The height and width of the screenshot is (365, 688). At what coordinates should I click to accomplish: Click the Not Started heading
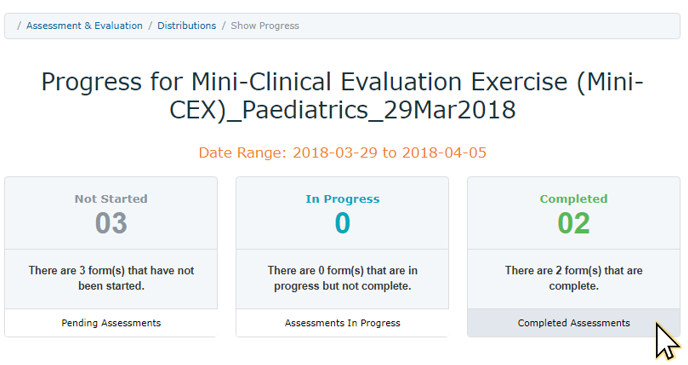click(111, 199)
